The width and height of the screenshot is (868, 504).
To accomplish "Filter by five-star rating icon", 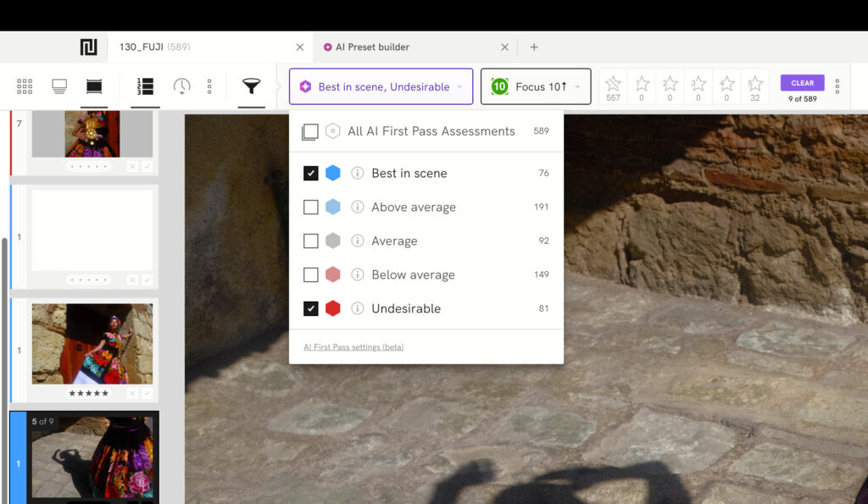I will click(x=754, y=86).
